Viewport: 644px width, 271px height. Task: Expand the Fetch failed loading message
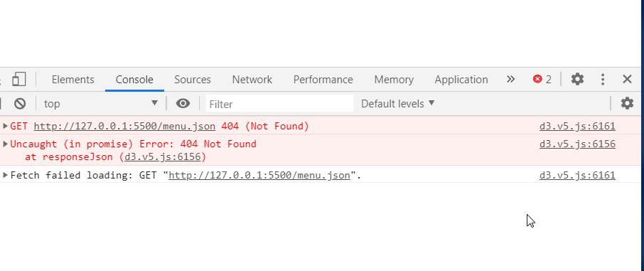point(6,175)
